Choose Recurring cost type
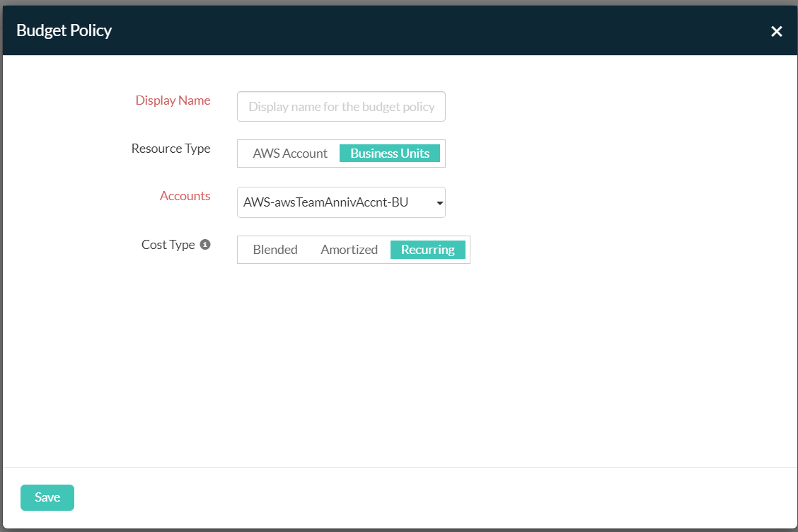Image resolution: width=798 pixels, height=532 pixels. 427,250
